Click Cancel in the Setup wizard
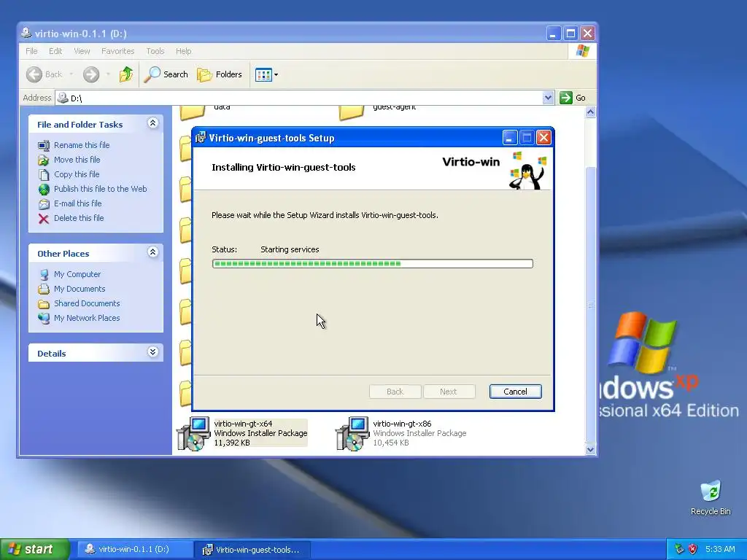The height and width of the screenshot is (560, 747). tap(515, 392)
